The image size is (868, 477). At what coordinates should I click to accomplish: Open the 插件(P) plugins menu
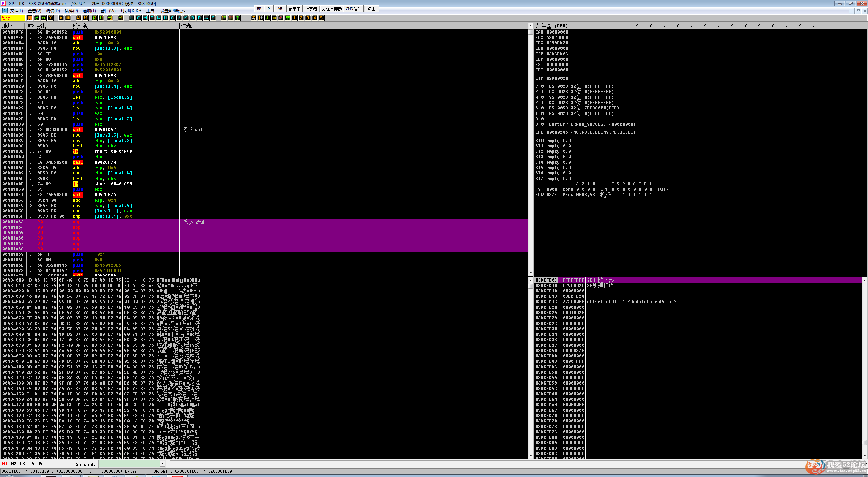coord(71,11)
